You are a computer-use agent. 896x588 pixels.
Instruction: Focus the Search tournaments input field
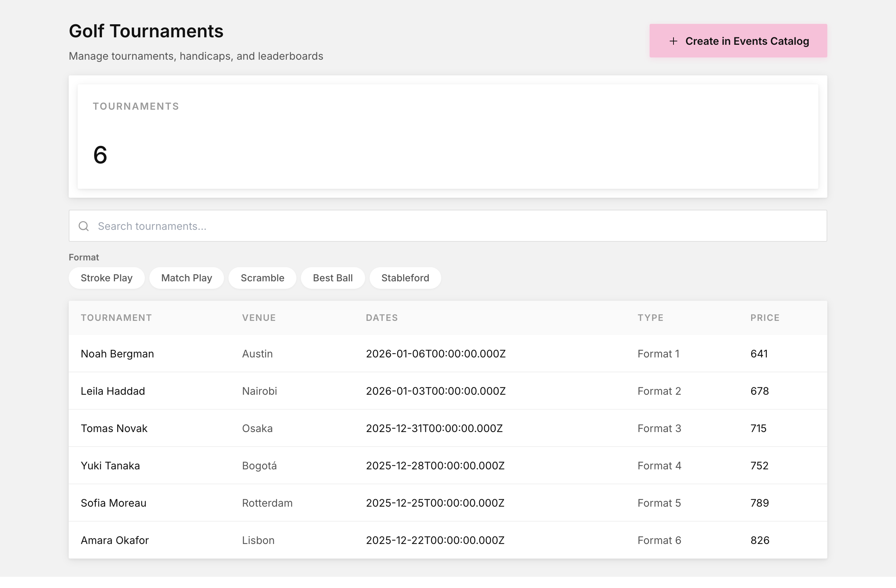(x=448, y=226)
